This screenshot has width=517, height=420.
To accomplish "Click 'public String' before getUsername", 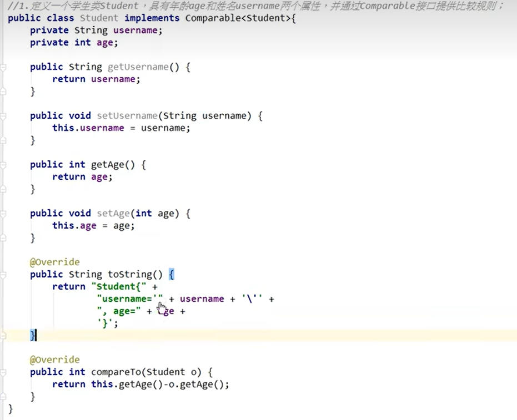I will click(66, 67).
